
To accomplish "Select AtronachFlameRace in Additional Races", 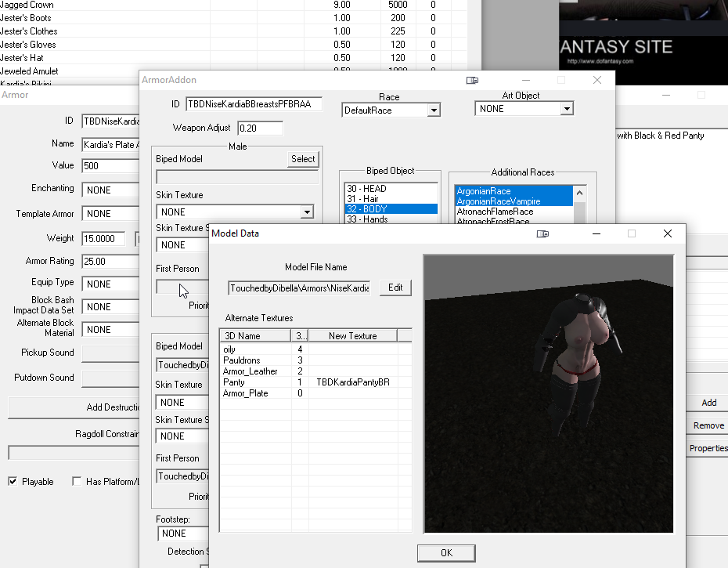I will coord(514,212).
